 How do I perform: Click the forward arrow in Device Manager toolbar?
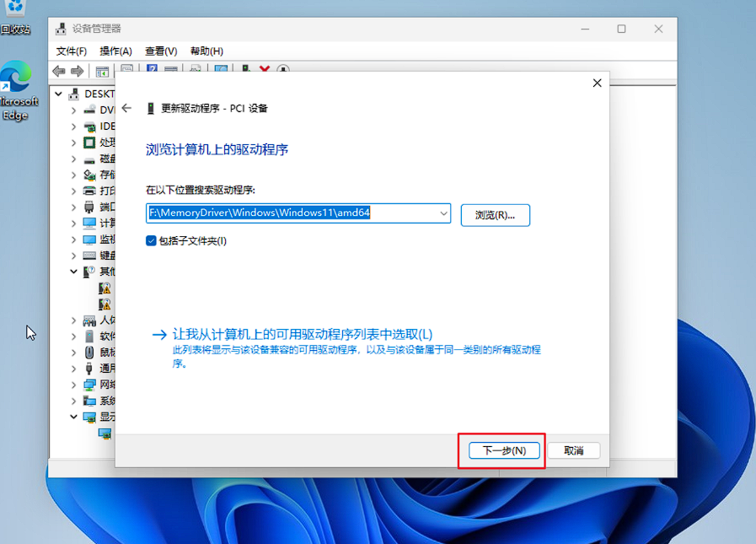click(x=78, y=72)
